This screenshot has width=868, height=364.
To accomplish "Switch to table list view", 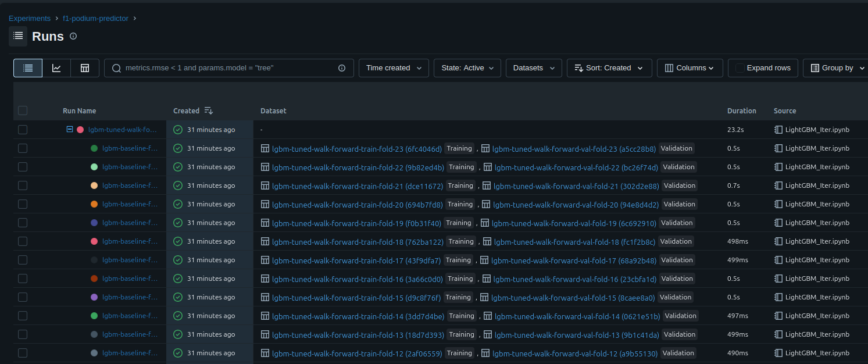I will 28,68.
